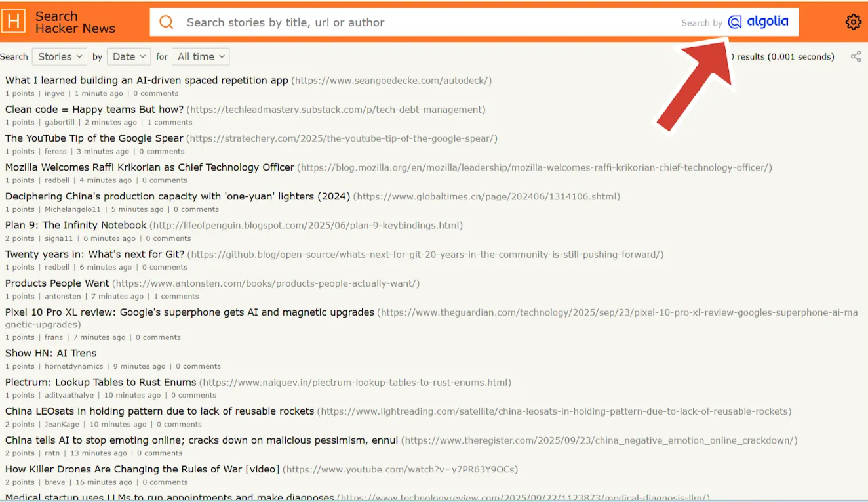Open China tells AI to stop emoting story
Image resolution: width=868 pixels, height=502 pixels.
point(201,440)
